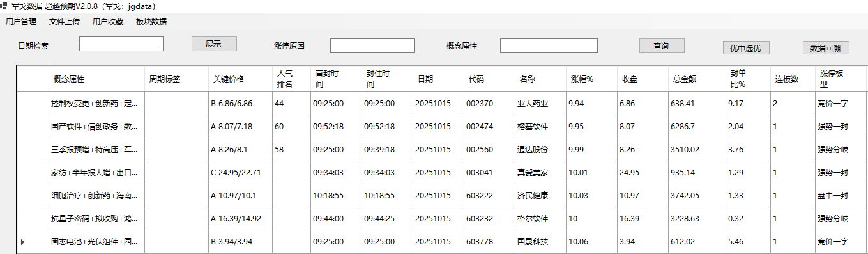868x254 pixels.
Task: Focus the 涨停原因 text box
Action: 372,46
